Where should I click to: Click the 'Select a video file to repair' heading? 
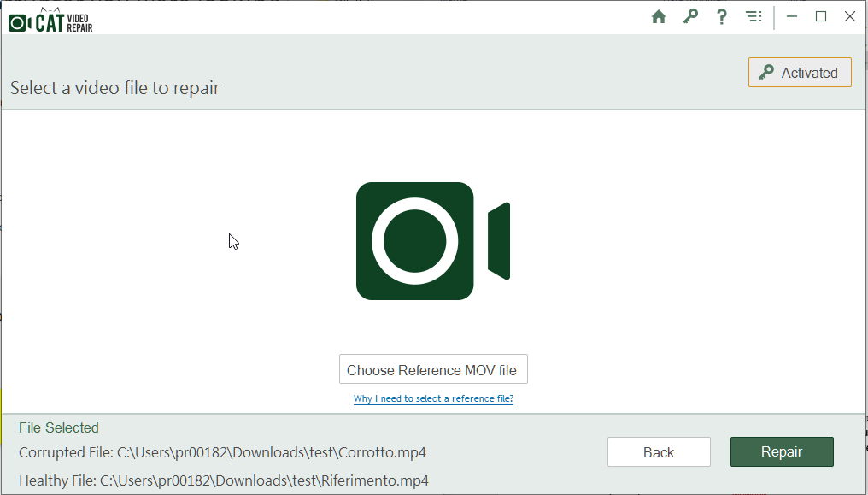pos(114,88)
